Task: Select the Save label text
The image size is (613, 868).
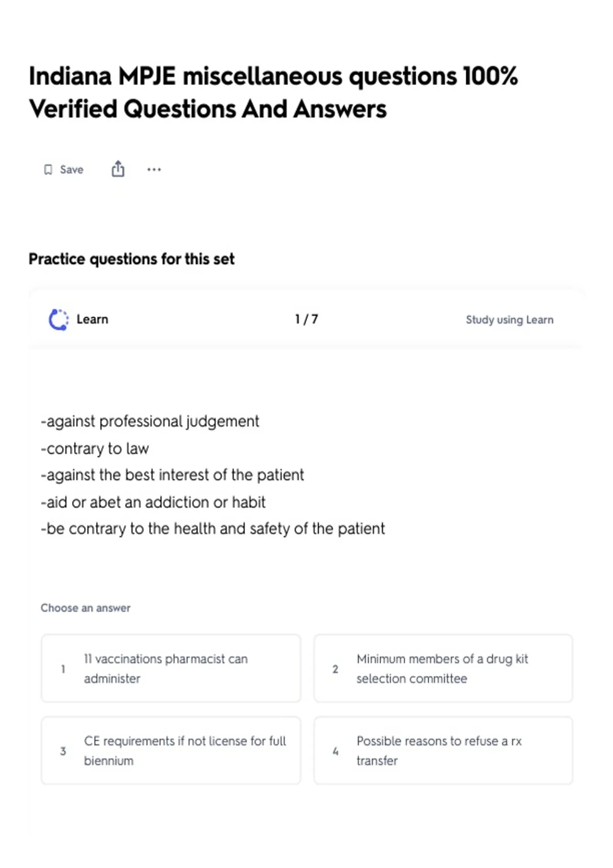Action: [x=72, y=170]
